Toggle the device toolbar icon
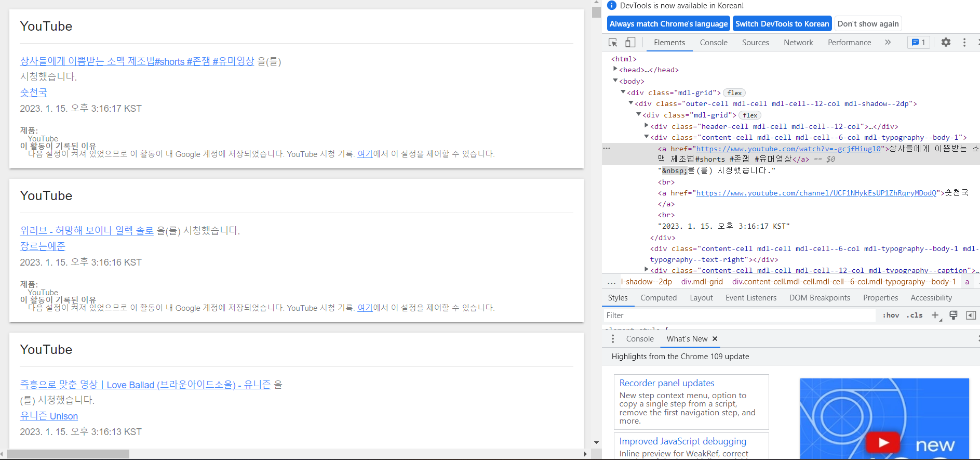This screenshot has height=460, width=980. coord(630,43)
